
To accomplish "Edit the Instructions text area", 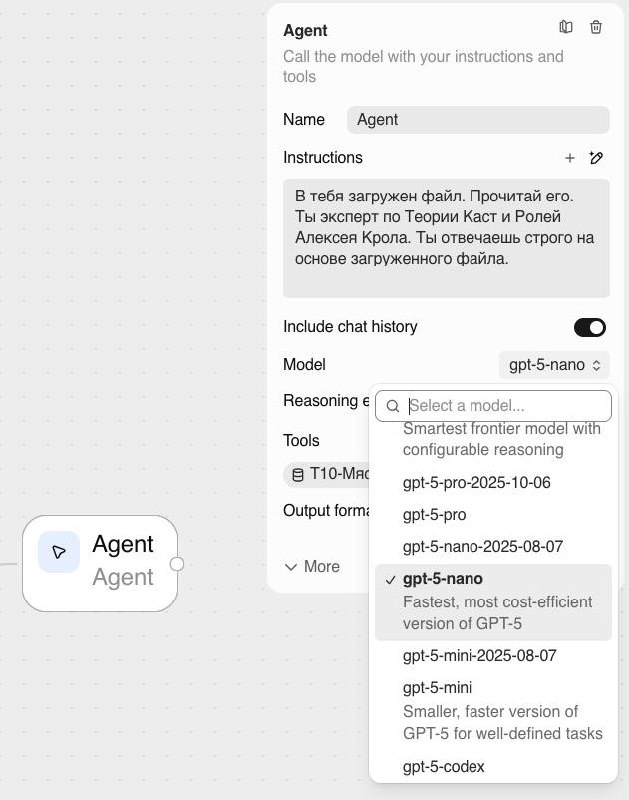I will click(446, 238).
